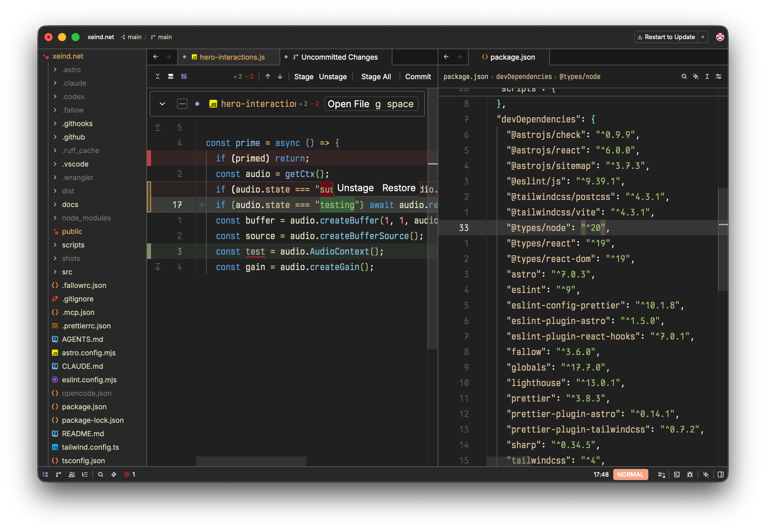Expand the src folder

coord(55,272)
